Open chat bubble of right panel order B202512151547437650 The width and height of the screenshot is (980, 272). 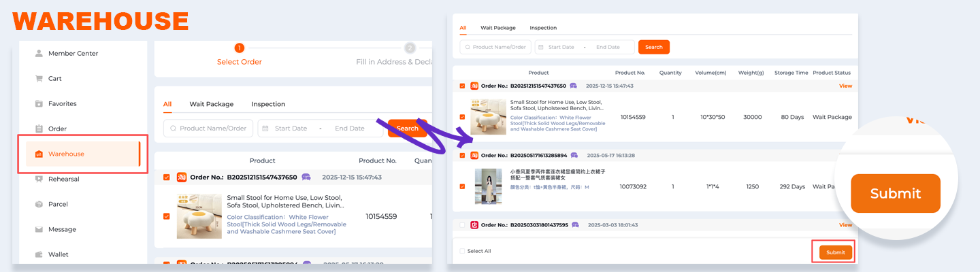pyautogui.click(x=574, y=86)
